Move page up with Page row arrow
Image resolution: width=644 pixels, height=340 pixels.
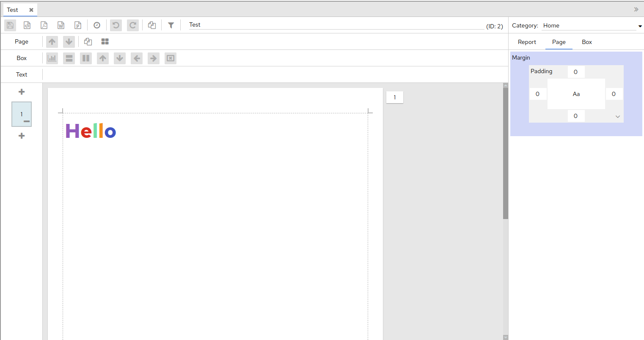(x=52, y=41)
